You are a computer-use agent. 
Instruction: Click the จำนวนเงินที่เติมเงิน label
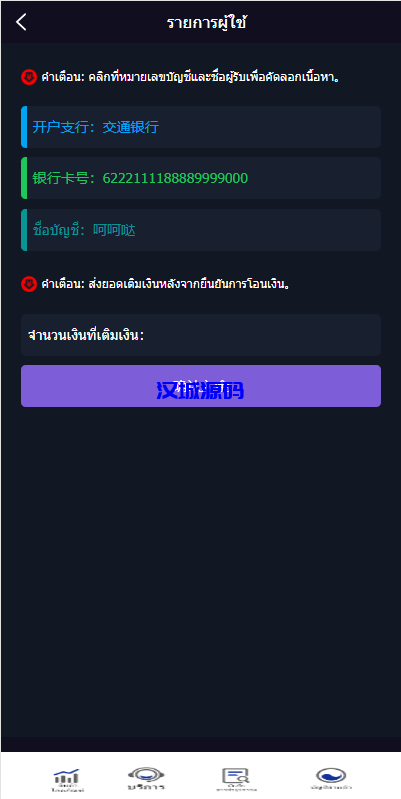click(86, 336)
